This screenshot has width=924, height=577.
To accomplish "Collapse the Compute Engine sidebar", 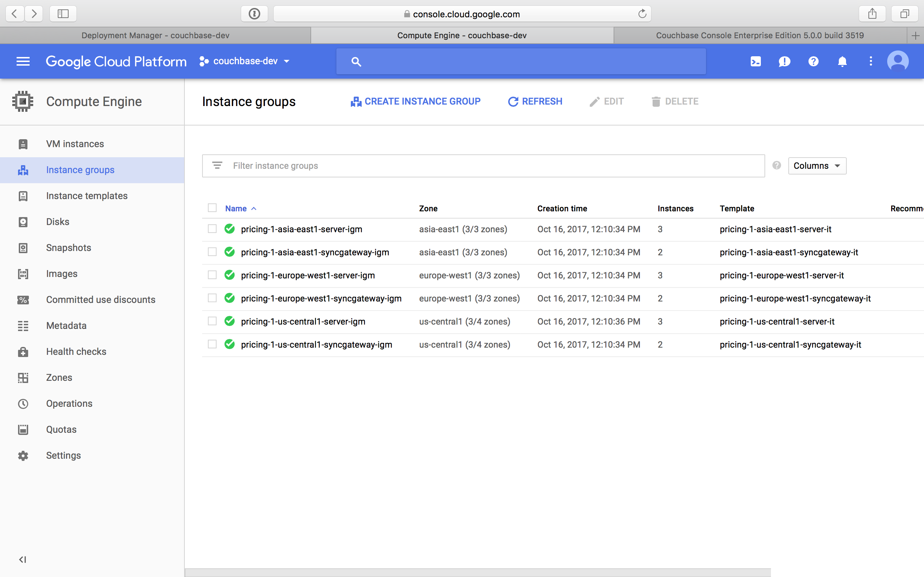I will [x=22, y=559].
